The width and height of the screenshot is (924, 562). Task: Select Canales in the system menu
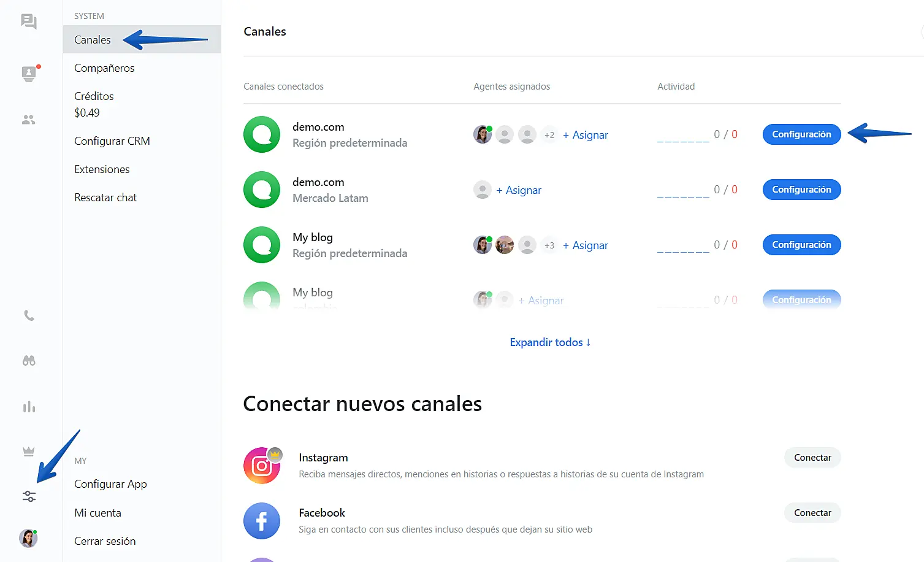[x=142, y=39]
